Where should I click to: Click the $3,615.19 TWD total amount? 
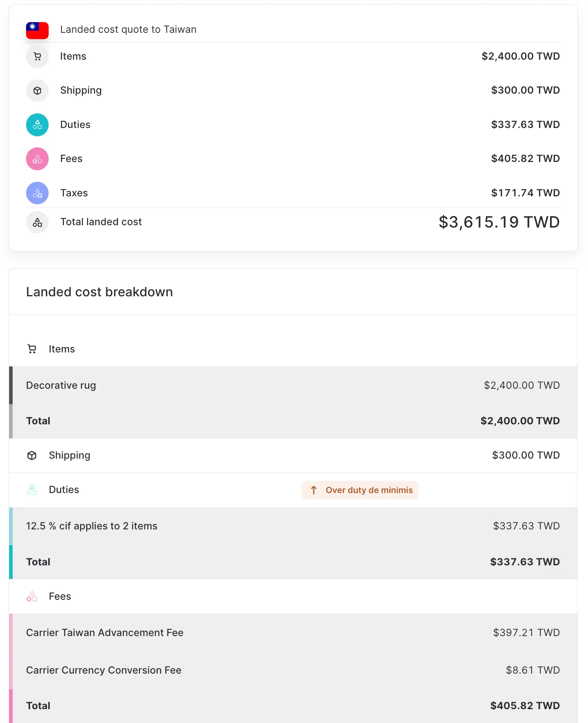499,222
